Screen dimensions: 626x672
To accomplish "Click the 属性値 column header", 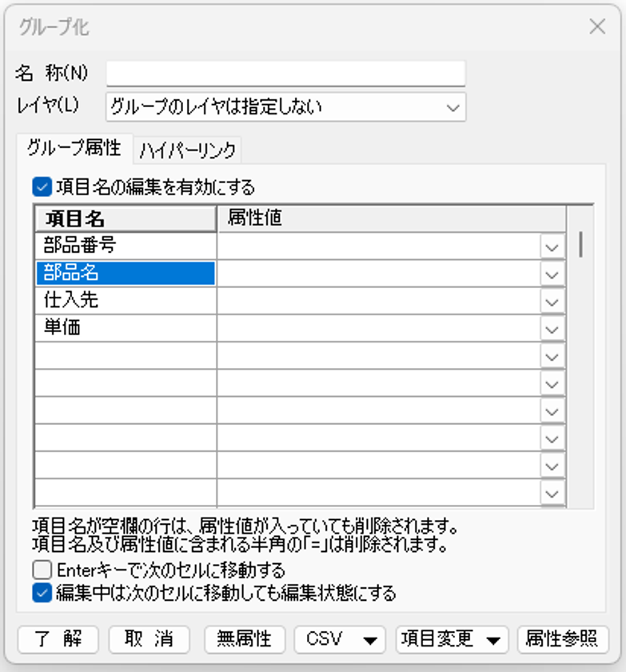I will (x=392, y=218).
